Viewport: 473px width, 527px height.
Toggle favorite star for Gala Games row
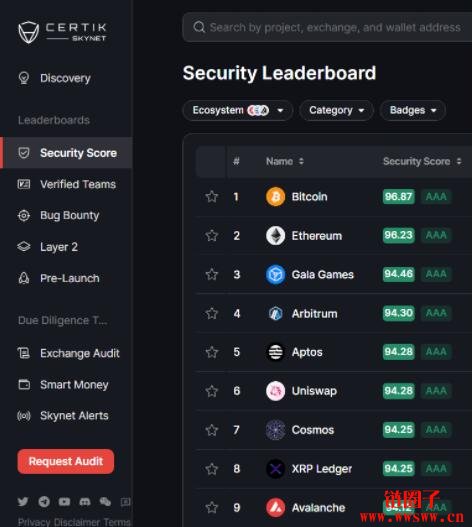[212, 275]
